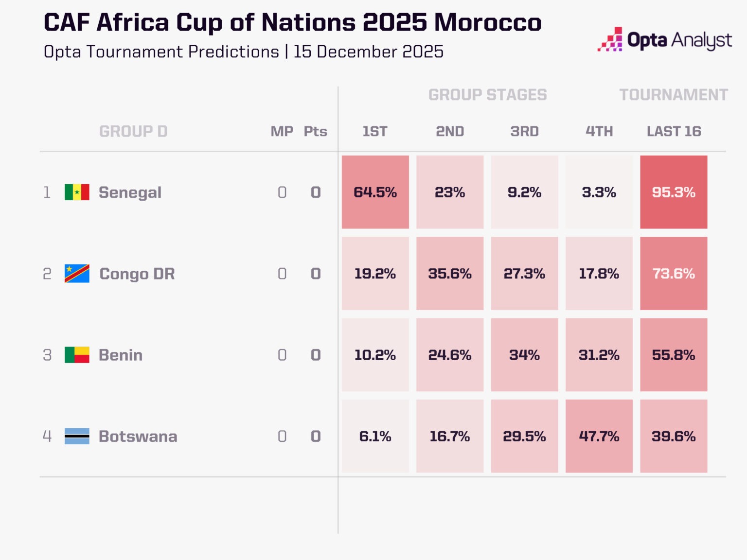The width and height of the screenshot is (747, 560).
Task: Click the Senegal flag icon
Action: tap(77, 192)
